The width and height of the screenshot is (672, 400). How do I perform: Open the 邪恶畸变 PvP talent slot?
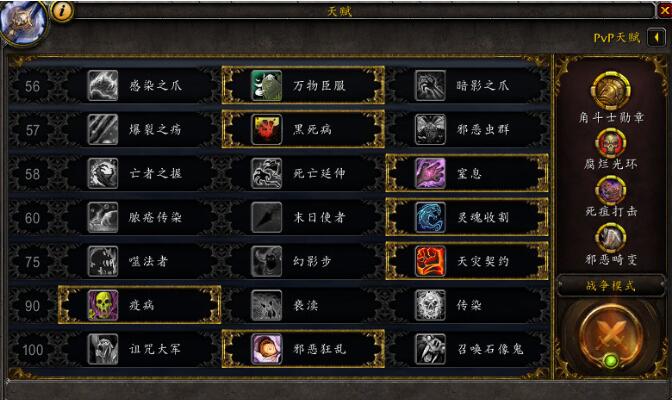coord(611,238)
